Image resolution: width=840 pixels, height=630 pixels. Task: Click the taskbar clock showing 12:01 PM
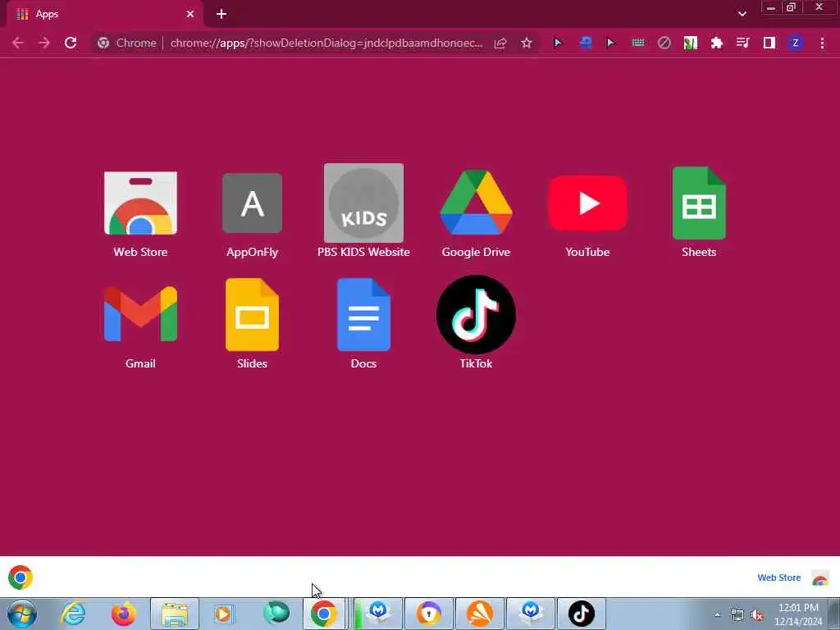click(x=798, y=614)
